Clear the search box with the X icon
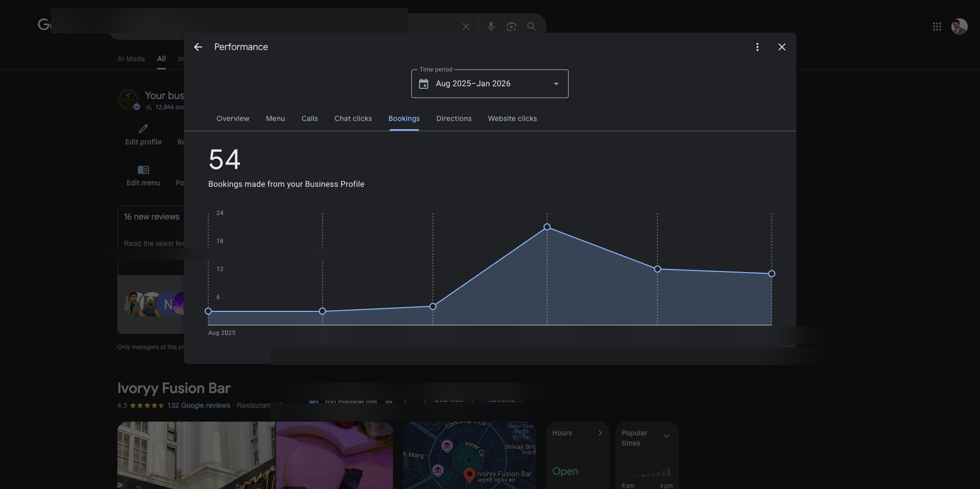The height and width of the screenshot is (489, 980). (466, 27)
